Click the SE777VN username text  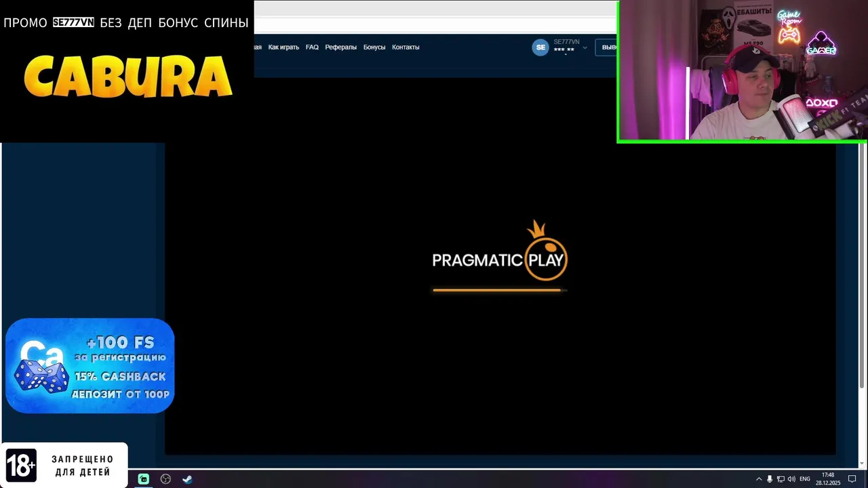pyautogui.click(x=566, y=42)
